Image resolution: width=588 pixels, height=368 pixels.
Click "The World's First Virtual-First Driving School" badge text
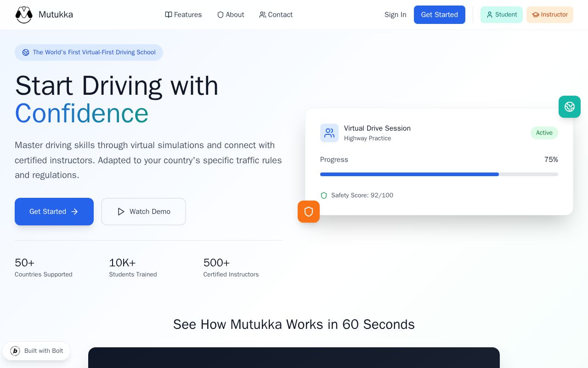tap(94, 52)
